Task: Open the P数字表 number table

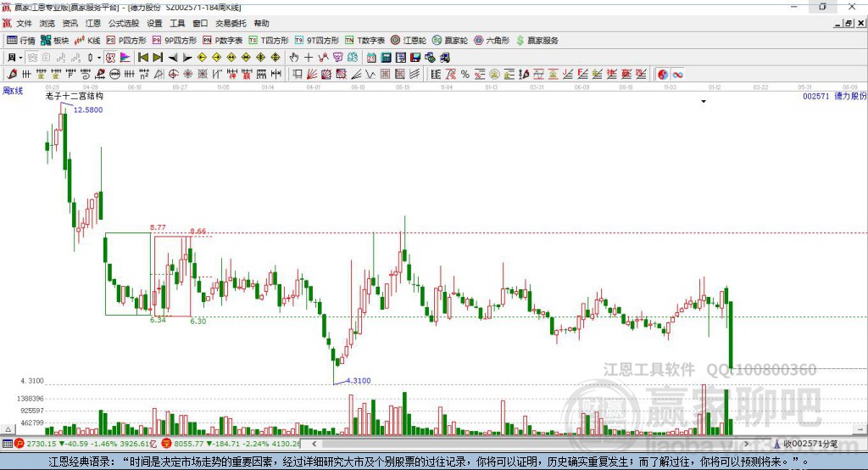Action: pyautogui.click(x=223, y=41)
